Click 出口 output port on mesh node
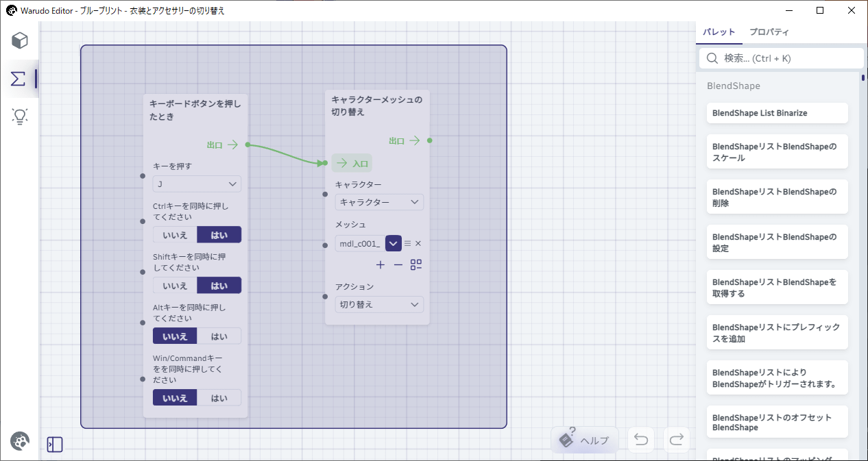The image size is (868, 461). (429, 140)
